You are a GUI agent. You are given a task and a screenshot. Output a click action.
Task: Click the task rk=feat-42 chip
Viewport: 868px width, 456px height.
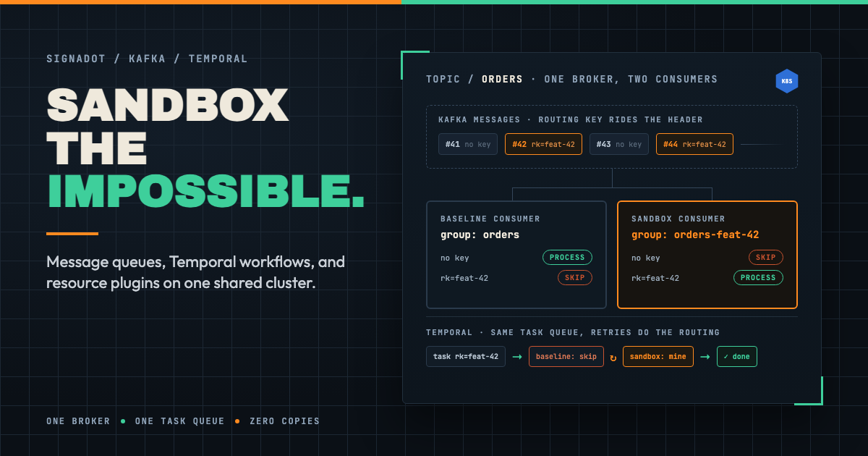(465, 357)
